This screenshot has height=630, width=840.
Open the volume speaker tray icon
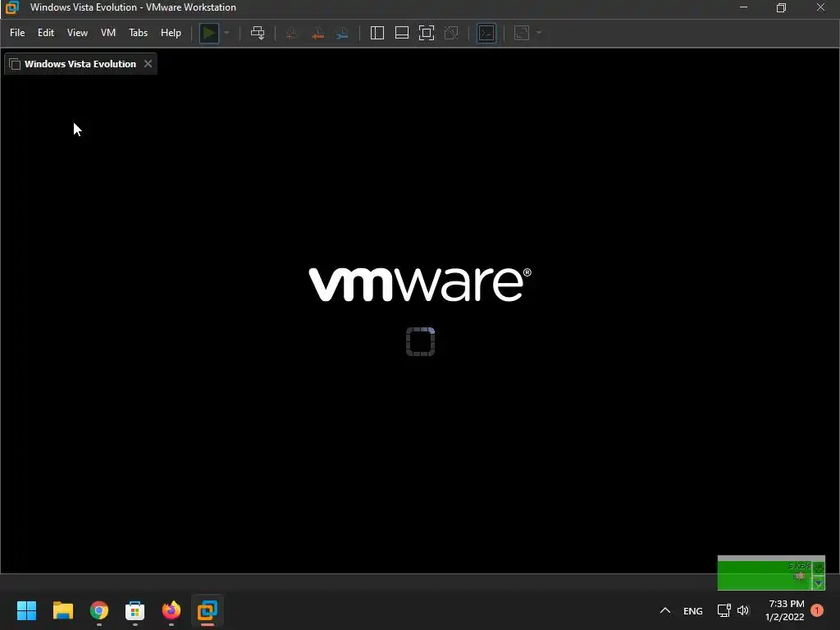click(742, 610)
